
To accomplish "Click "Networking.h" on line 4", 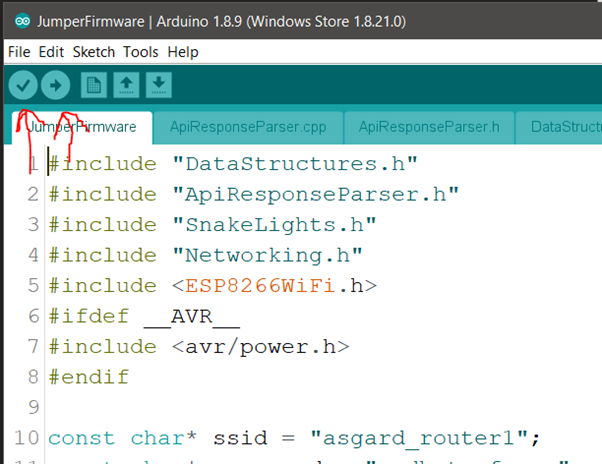I will [267, 256].
